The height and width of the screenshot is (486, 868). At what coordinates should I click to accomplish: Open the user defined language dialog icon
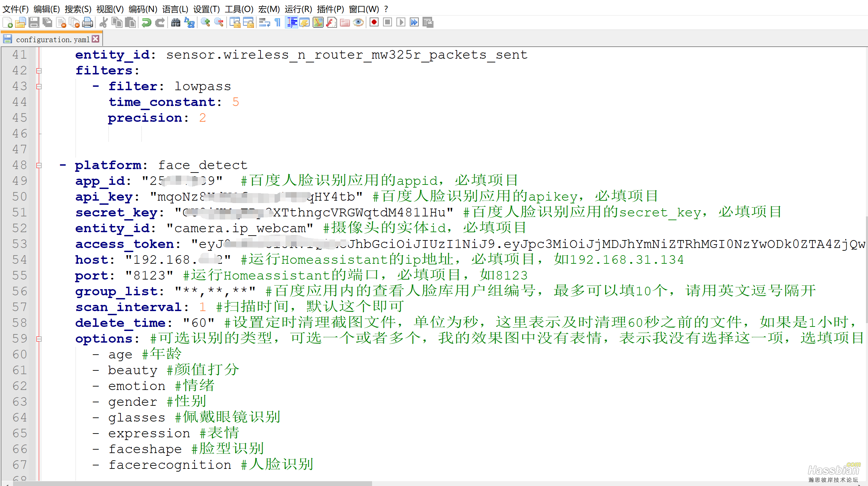tap(304, 23)
